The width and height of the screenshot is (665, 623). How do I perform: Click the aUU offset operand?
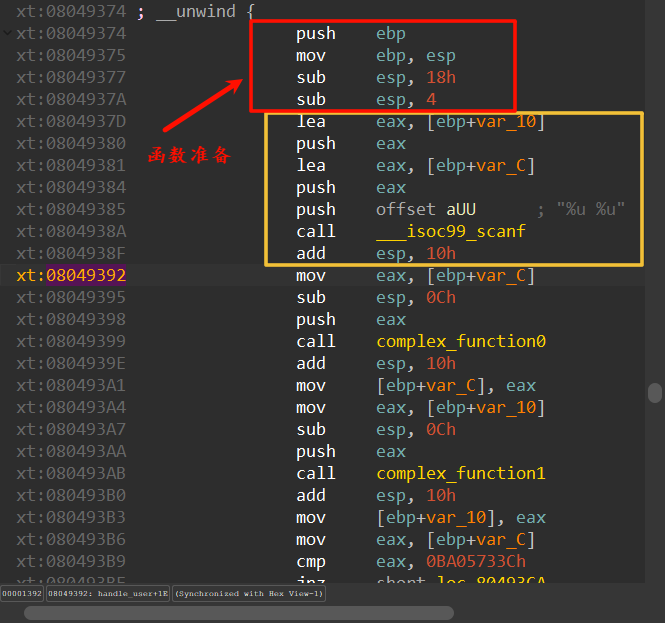click(461, 210)
